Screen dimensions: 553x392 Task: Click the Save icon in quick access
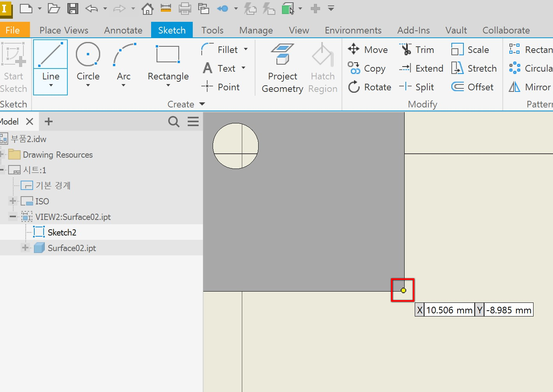[x=73, y=9]
